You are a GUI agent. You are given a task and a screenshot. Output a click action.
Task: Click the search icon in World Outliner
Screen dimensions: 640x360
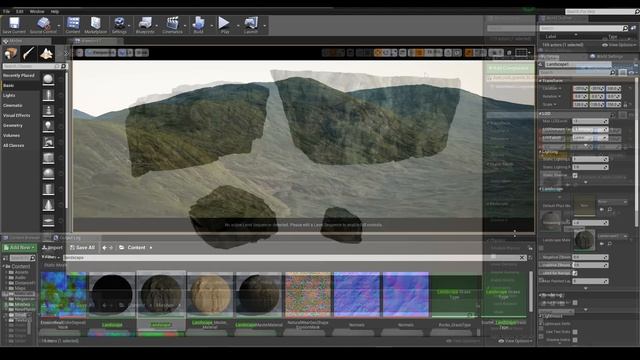coord(625,28)
